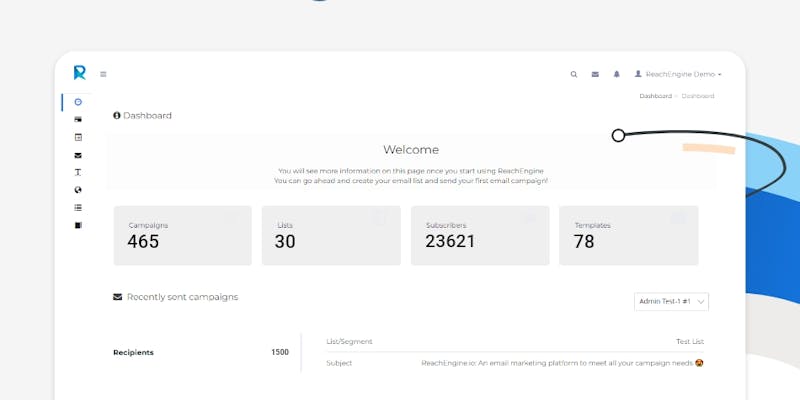800x400 pixels.
Task: Open the notifications bell icon
Action: click(616, 74)
